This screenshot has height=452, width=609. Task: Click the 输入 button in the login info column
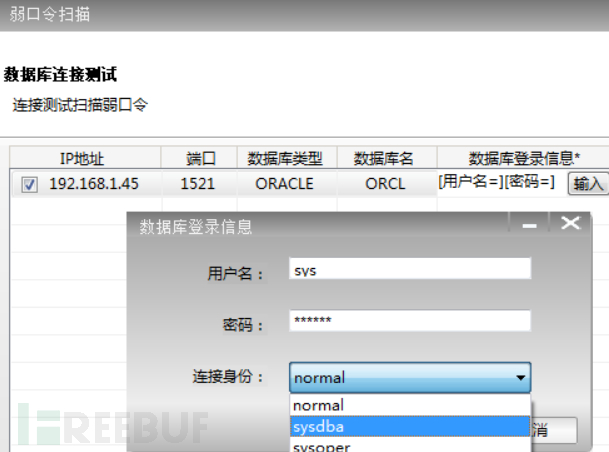588,184
